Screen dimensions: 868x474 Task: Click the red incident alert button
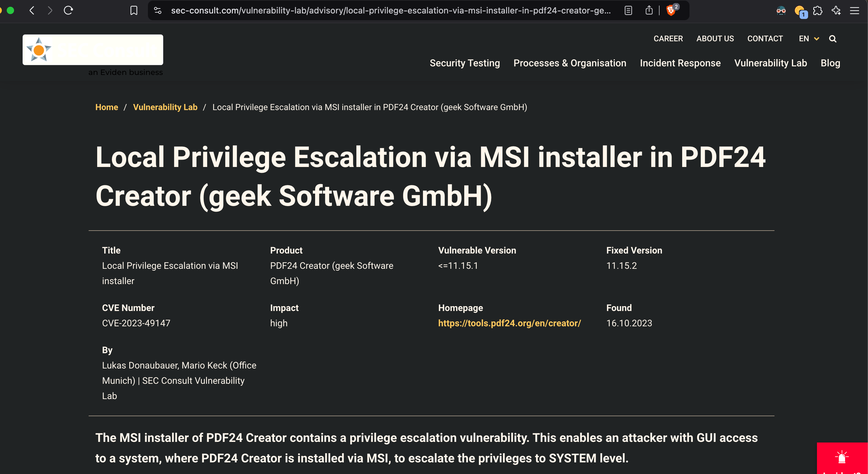coord(842,458)
